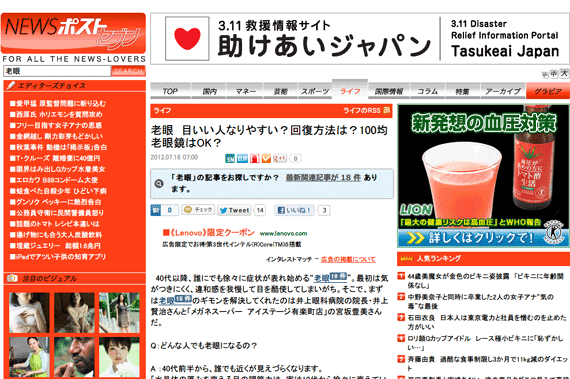This screenshot has height=379, width=570.
Task: Open the マネー navigation tab
Action: point(245,91)
